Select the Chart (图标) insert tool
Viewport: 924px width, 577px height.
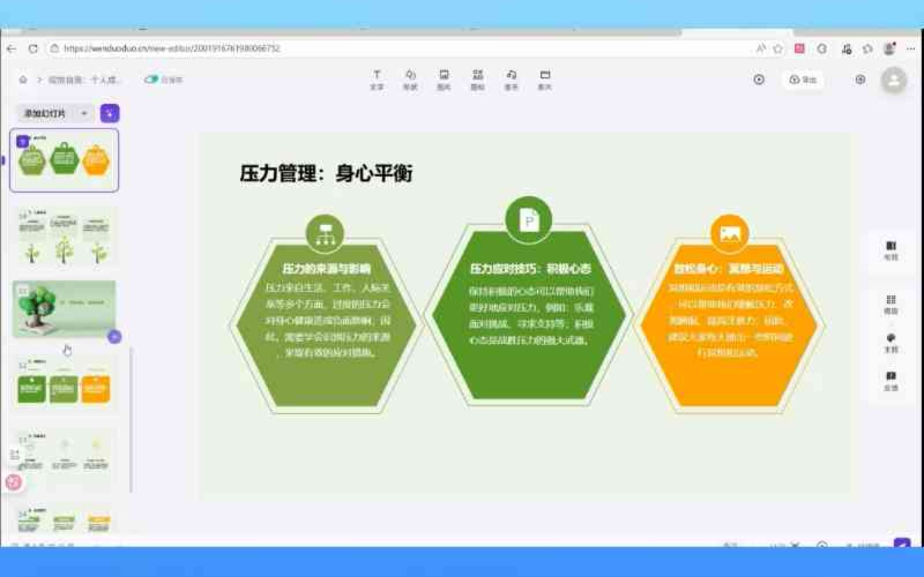pos(478,80)
